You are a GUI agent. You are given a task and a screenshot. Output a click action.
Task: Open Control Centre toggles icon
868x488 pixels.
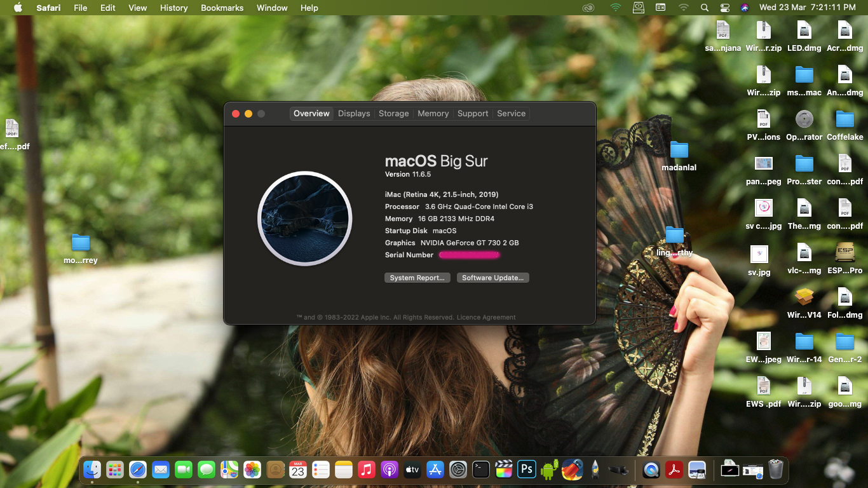click(x=725, y=8)
